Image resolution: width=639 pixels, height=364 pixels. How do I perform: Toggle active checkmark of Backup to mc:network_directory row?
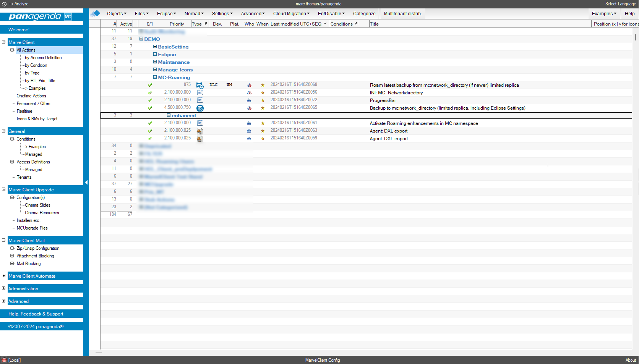[150, 108]
